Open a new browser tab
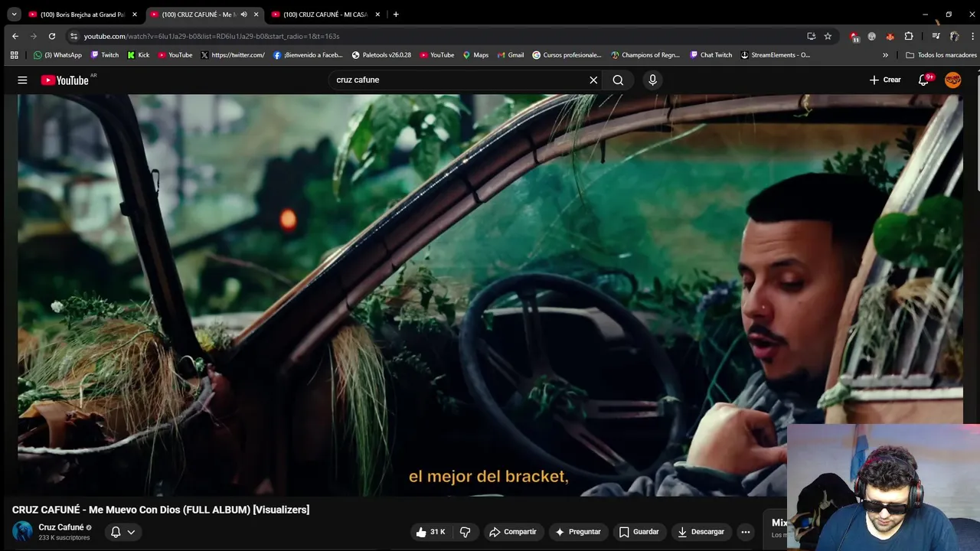 [396, 14]
